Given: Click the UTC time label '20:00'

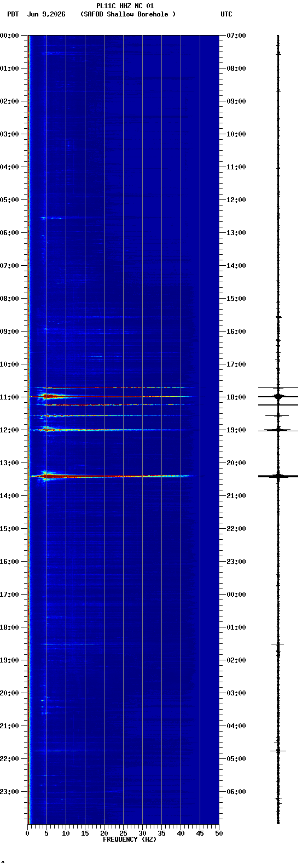Looking at the screenshot, I should point(236,463).
